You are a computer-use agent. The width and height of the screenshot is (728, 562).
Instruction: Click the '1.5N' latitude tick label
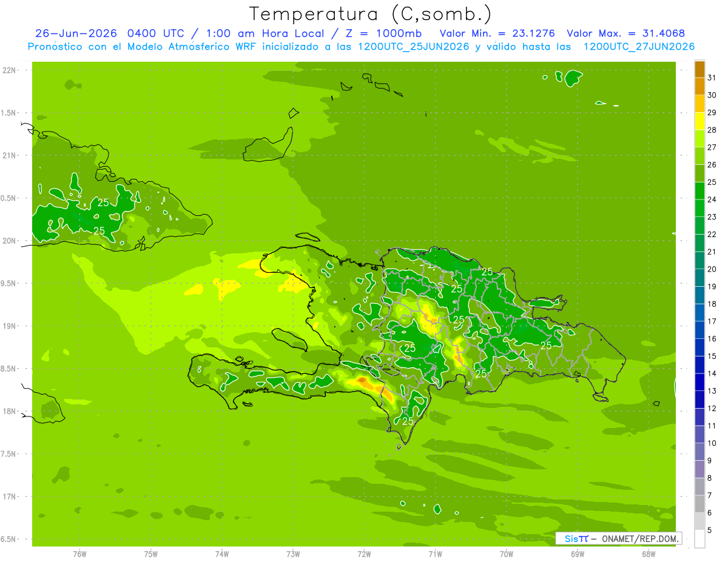coord(8,113)
